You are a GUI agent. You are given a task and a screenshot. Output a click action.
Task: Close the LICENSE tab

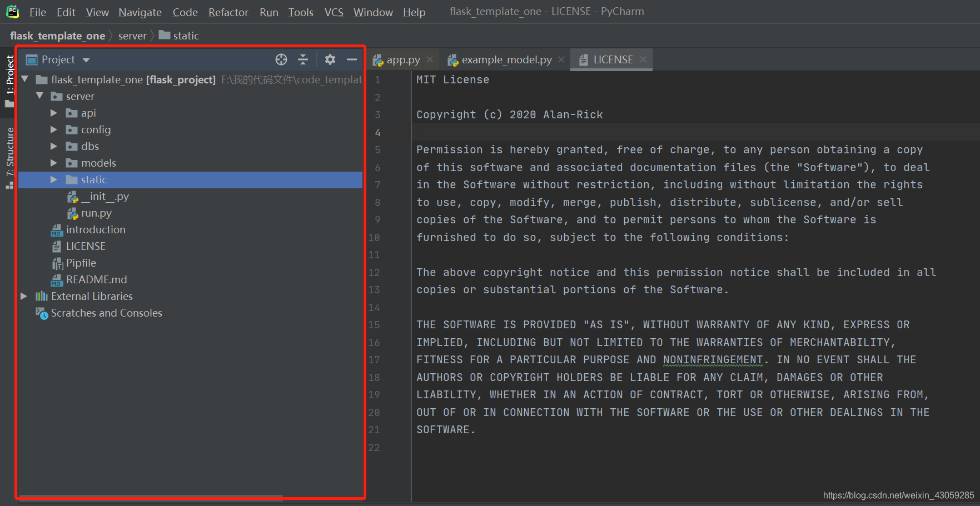coord(643,59)
